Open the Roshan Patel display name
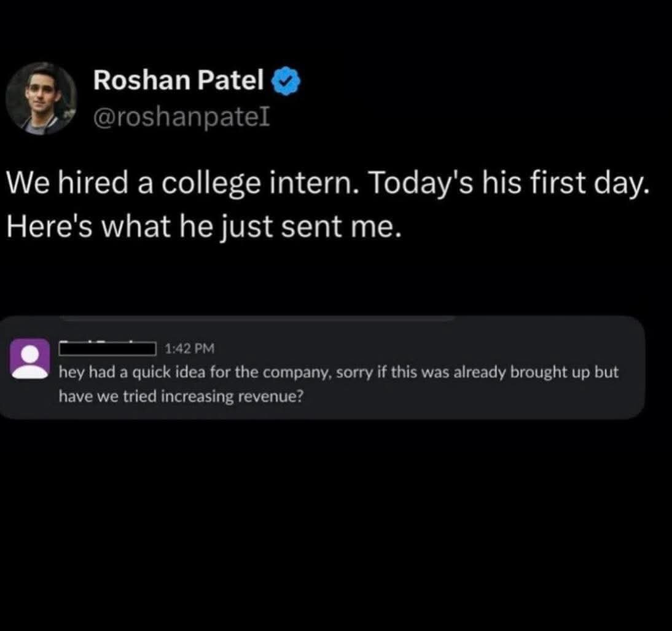Screen dimensions: 672x631 pyautogui.click(x=179, y=80)
